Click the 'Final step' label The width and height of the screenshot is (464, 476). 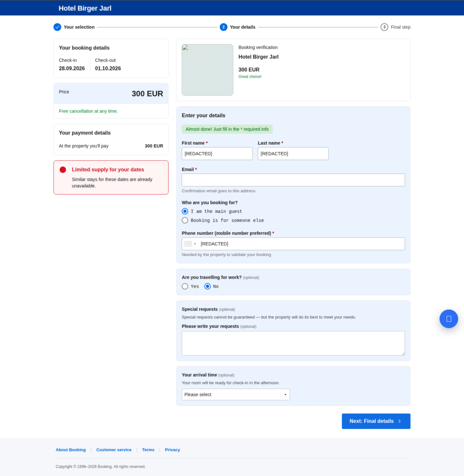pyautogui.click(x=400, y=27)
